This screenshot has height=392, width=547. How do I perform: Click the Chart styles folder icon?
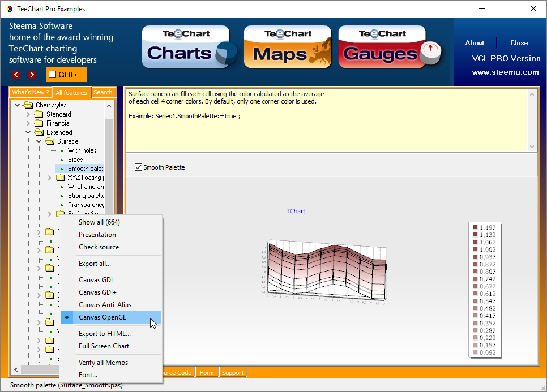click(x=28, y=105)
